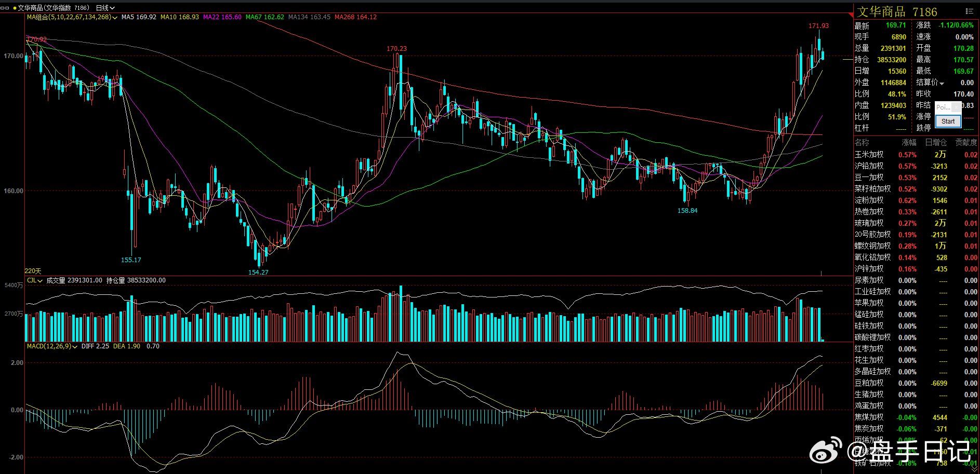Open the 结算价 dropdown arrow

coord(942,83)
